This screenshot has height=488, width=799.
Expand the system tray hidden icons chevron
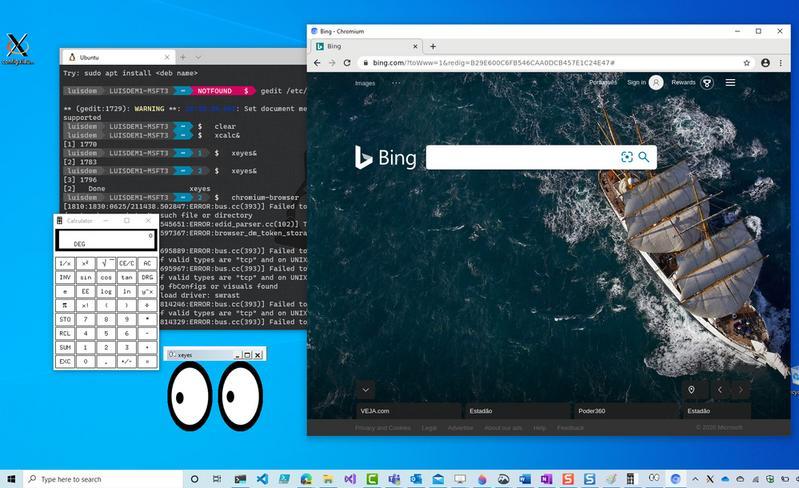(x=695, y=479)
